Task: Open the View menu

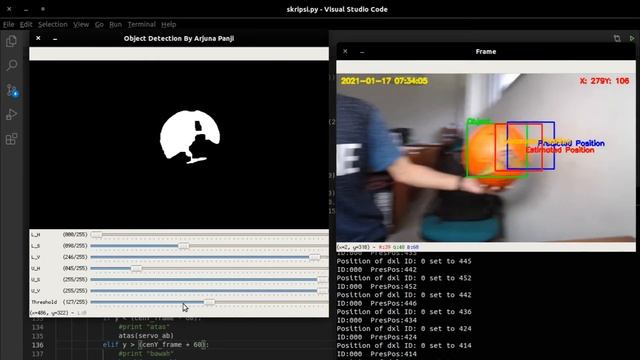Action: coord(81,24)
